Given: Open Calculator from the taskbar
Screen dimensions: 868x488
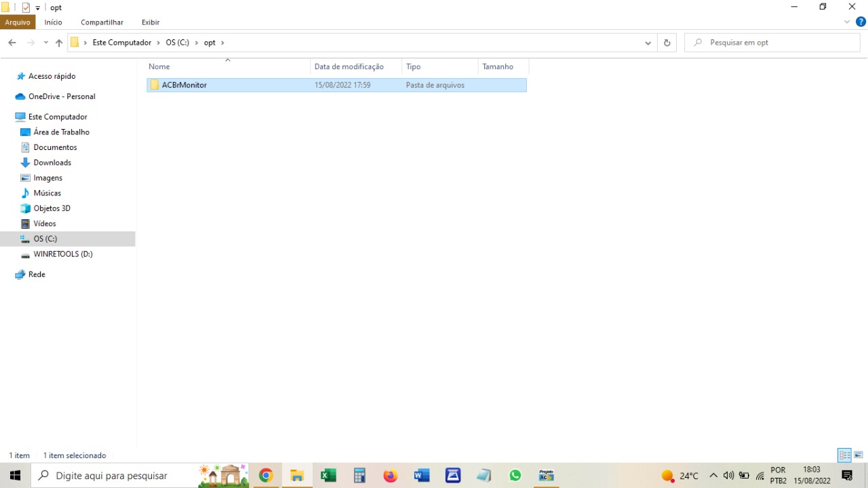Looking at the screenshot, I should tap(359, 476).
